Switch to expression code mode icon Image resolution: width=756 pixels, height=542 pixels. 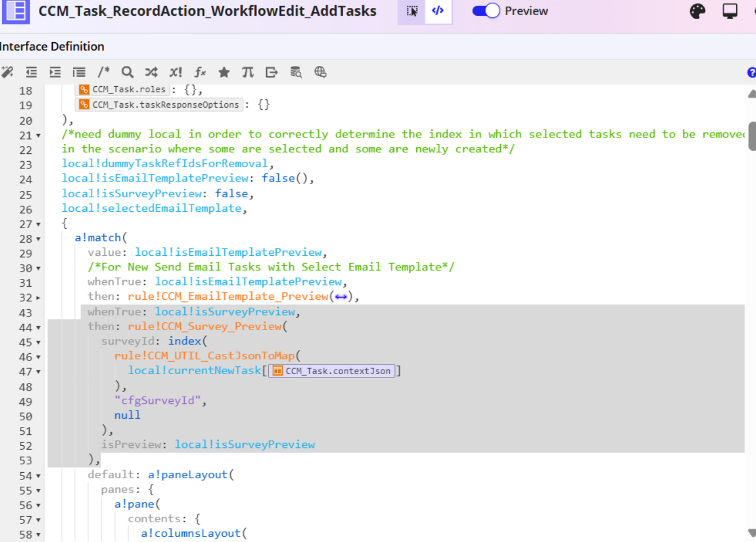(438, 11)
